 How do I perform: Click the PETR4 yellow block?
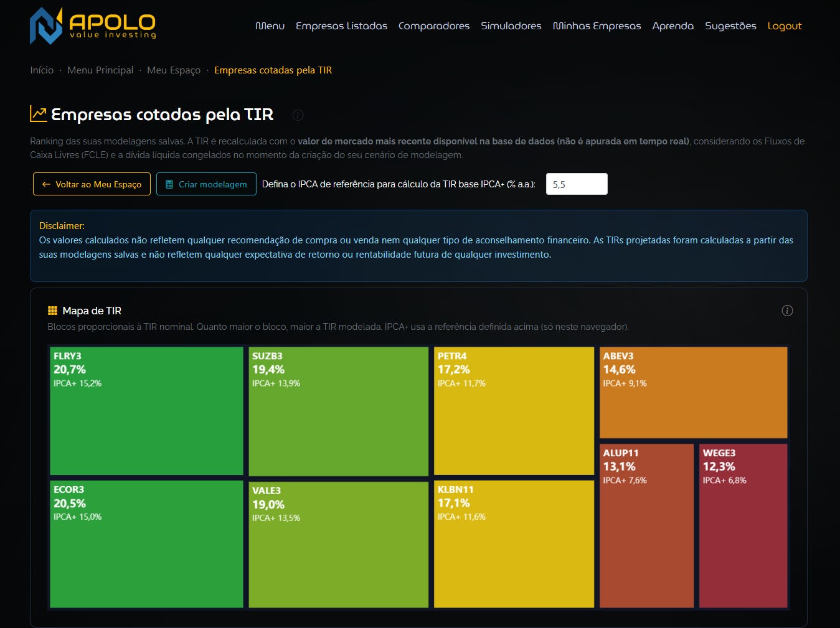point(514,411)
